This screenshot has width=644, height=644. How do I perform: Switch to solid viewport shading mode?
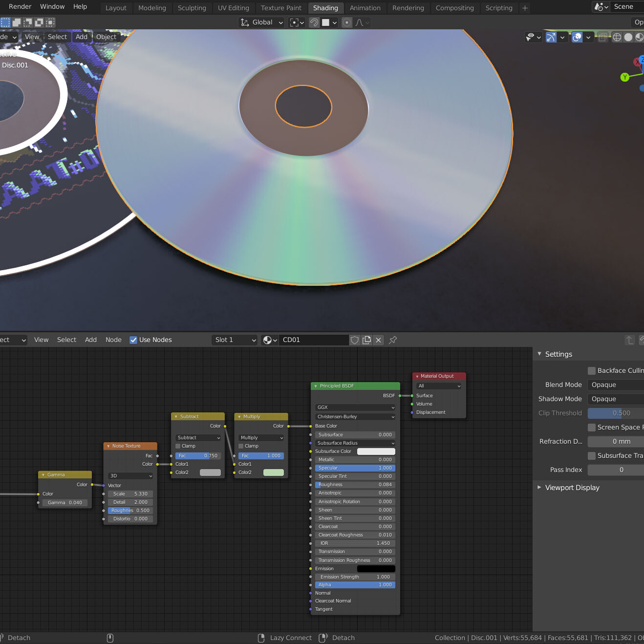[628, 37]
